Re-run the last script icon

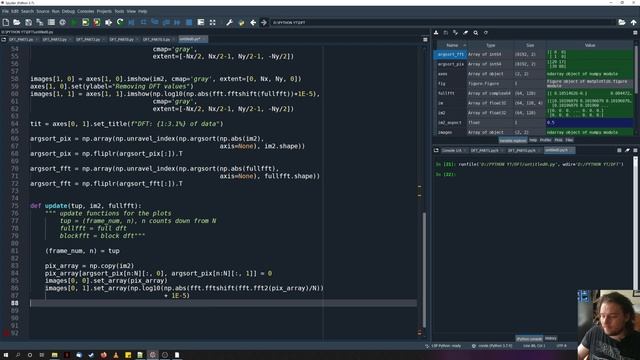pos(120,22)
